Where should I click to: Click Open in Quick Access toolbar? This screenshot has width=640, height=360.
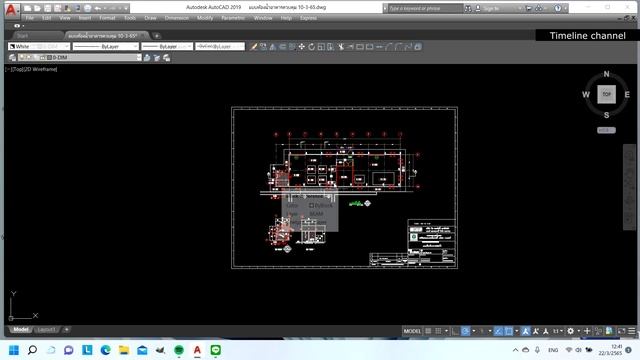(x=38, y=8)
